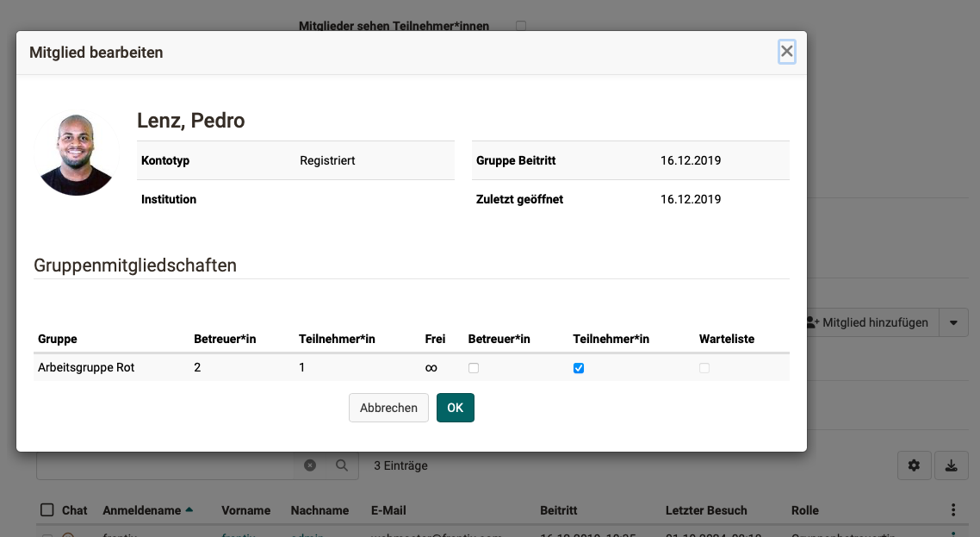Screen dimensions: 980x537
Task: Select all rows with the header checkbox
Action: [x=47, y=510]
